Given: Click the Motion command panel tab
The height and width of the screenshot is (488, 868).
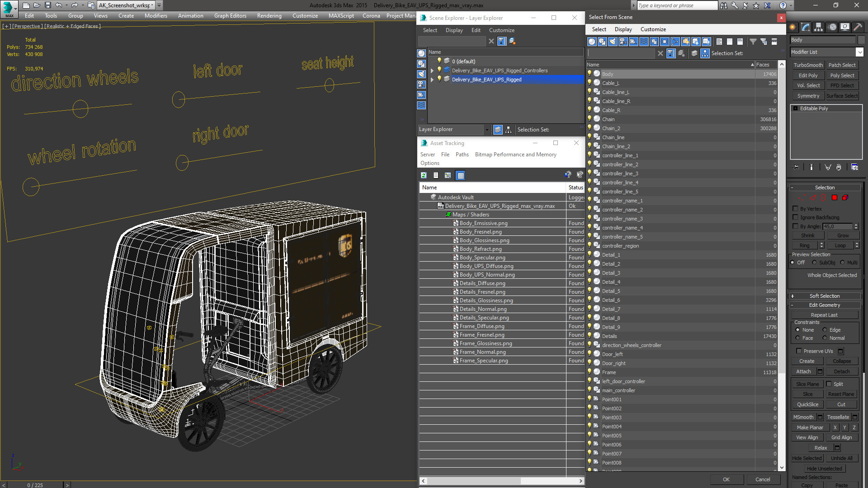Looking at the screenshot, I should (832, 27).
